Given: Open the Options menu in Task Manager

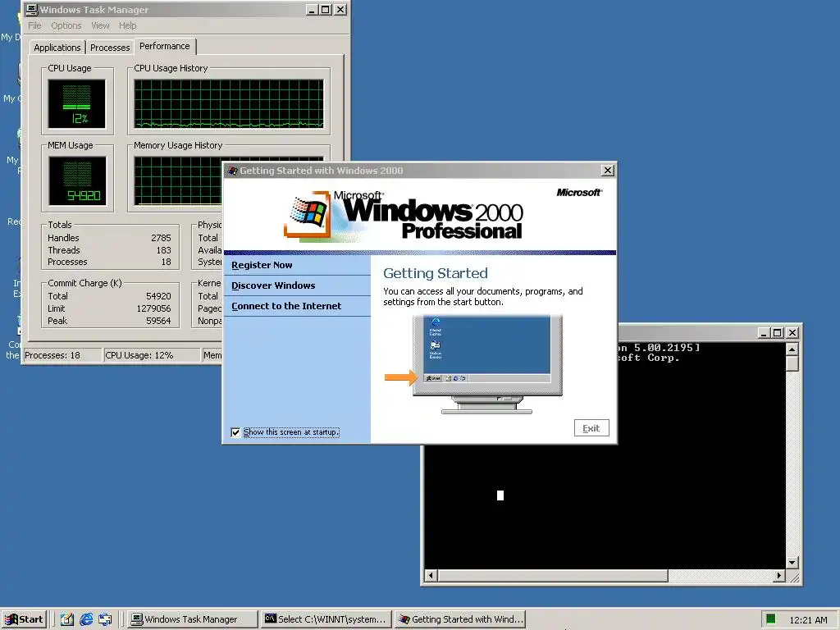Looking at the screenshot, I should click(66, 25).
